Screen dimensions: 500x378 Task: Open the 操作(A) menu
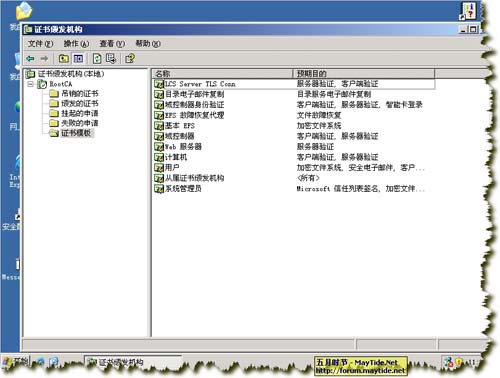[76, 44]
